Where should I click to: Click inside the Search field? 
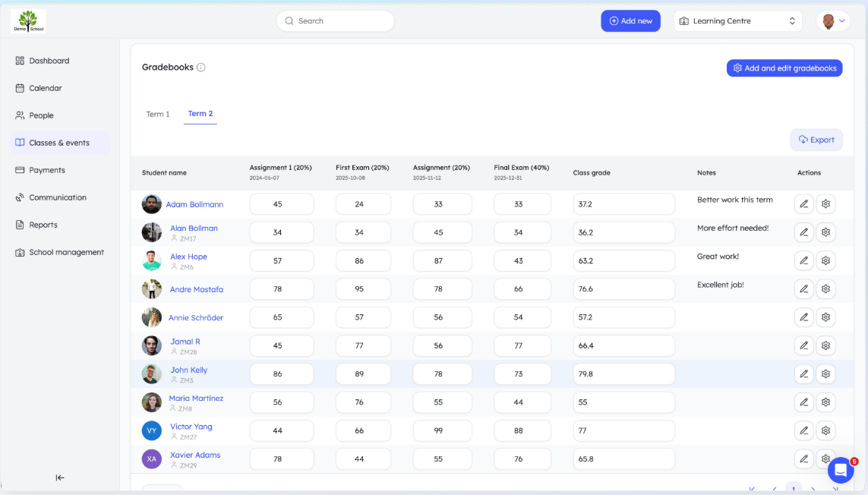(x=335, y=20)
